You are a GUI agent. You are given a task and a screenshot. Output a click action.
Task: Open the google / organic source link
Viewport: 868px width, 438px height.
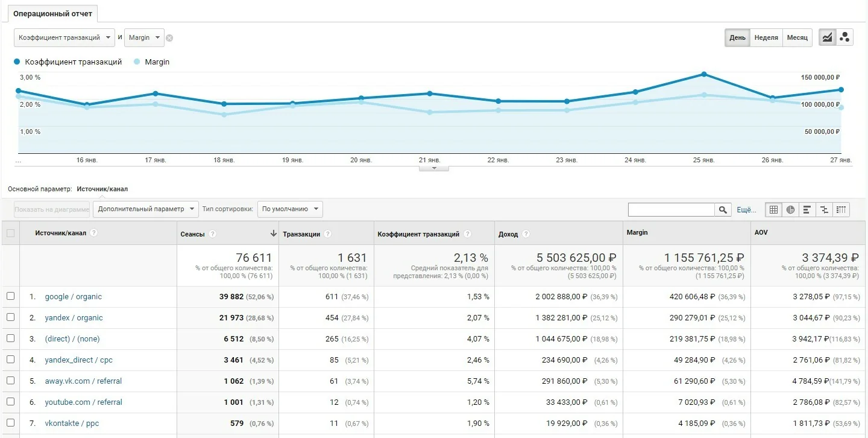click(73, 297)
